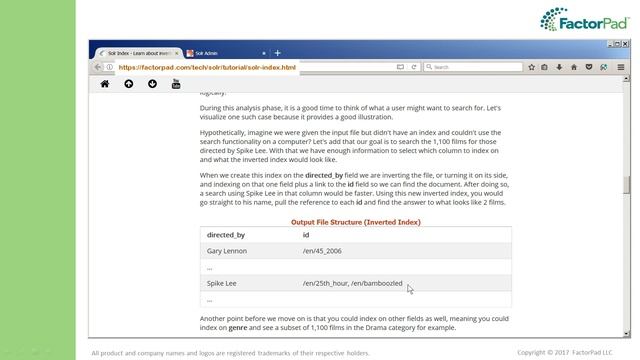
Task: Click the magnifier icon in Search box
Action: (x=429, y=67)
